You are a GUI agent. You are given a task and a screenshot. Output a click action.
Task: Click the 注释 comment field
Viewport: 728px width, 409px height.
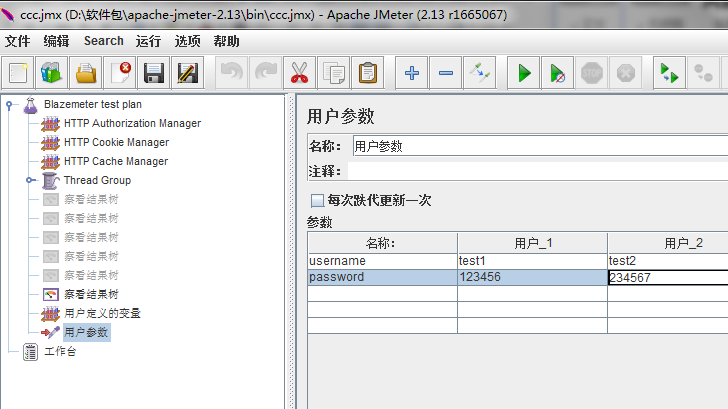tap(538, 171)
